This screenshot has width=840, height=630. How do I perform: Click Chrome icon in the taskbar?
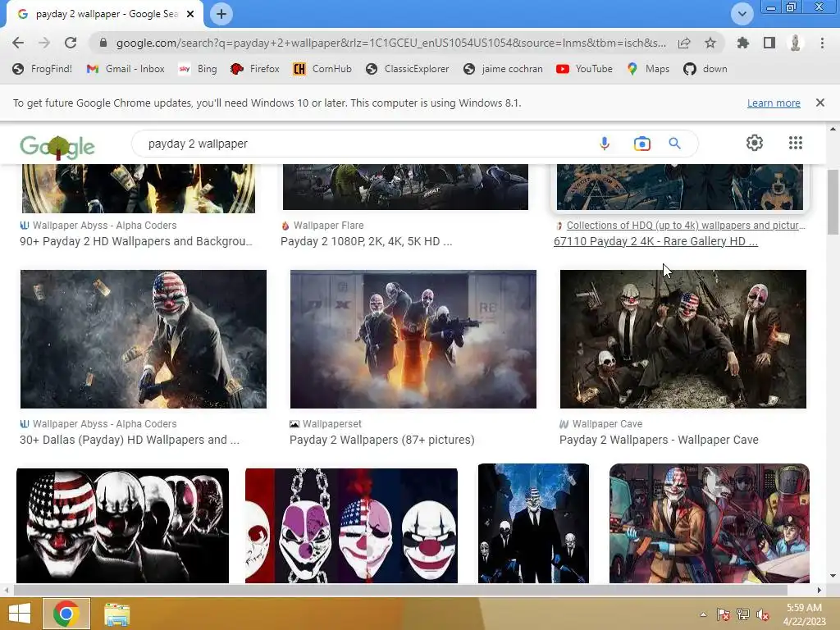[66, 614]
